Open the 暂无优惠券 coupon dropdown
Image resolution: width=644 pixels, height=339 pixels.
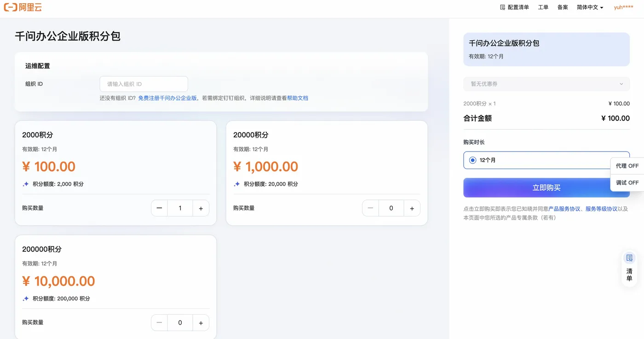(x=546, y=84)
